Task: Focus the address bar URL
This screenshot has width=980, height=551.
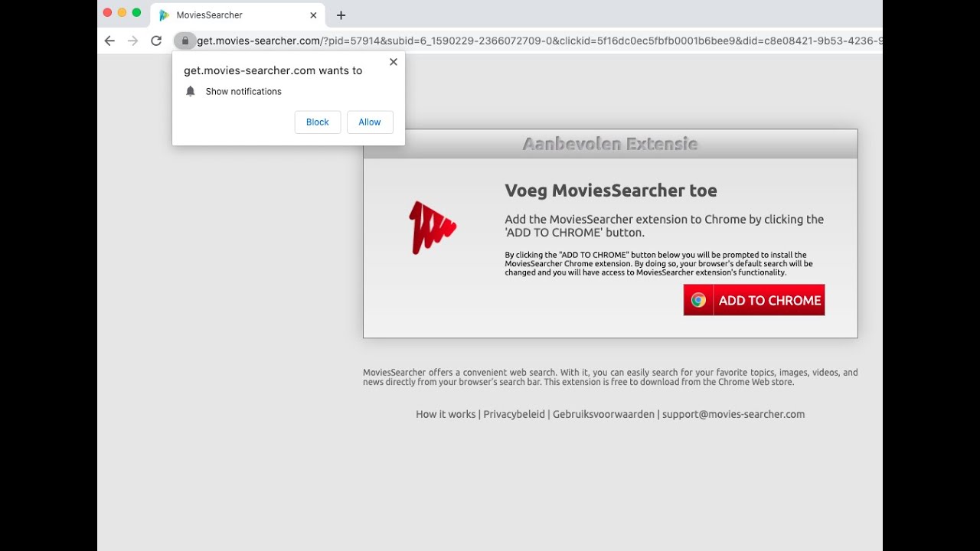Action: pyautogui.click(x=539, y=41)
